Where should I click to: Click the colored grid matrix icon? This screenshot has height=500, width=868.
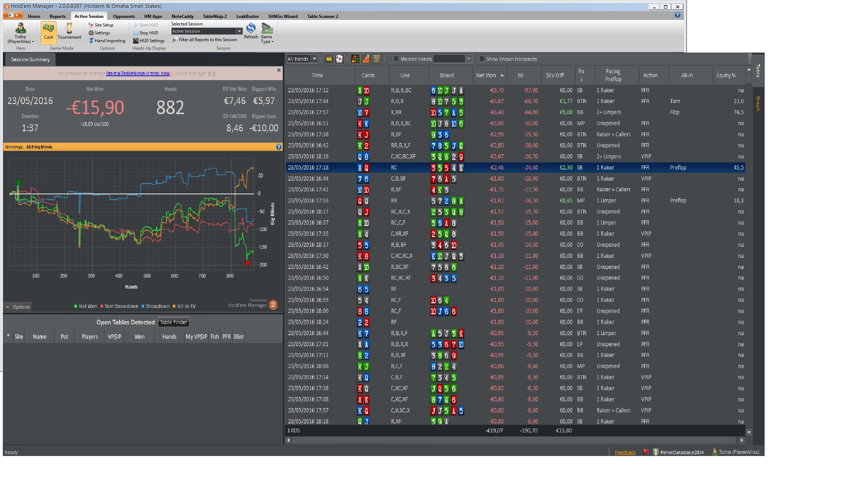tap(355, 59)
